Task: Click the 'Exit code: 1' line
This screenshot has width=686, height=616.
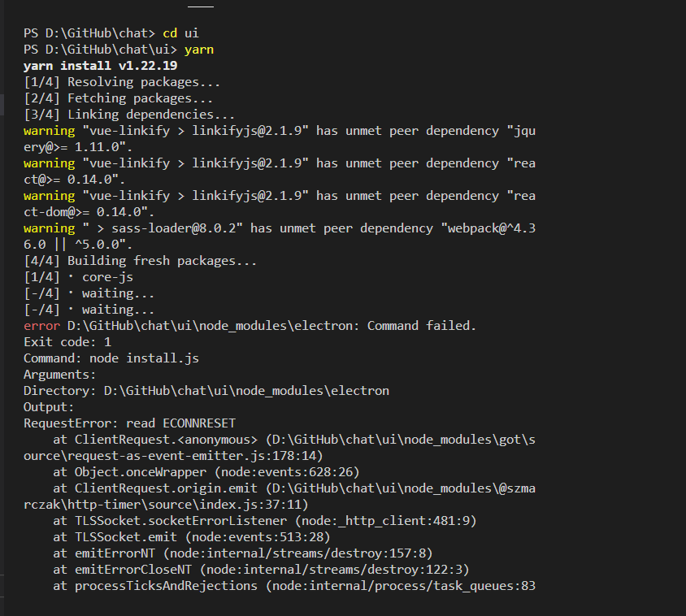Action: coord(67,342)
